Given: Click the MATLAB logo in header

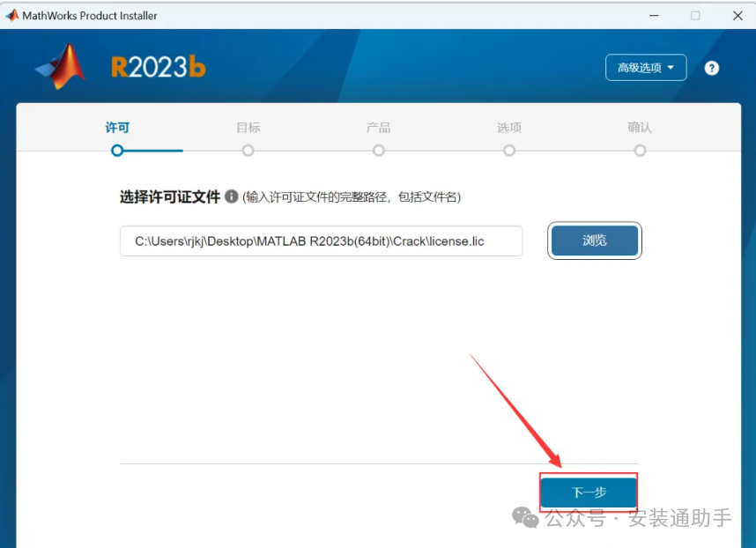Looking at the screenshot, I should [61, 67].
